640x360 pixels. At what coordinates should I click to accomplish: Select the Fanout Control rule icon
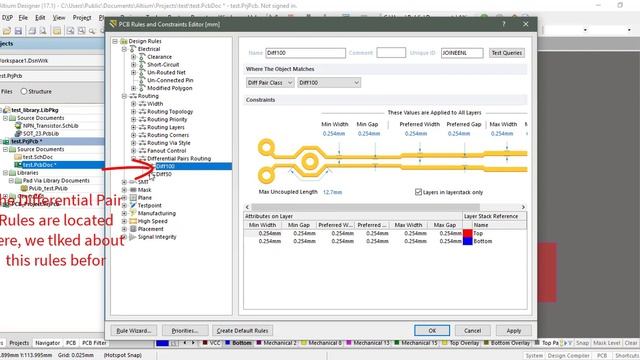[x=142, y=151]
